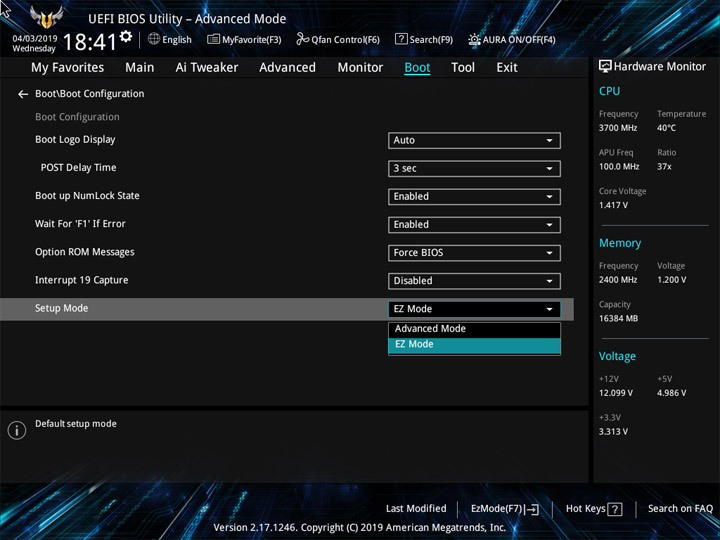Select the Boot Logo Display label

(75, 140)
